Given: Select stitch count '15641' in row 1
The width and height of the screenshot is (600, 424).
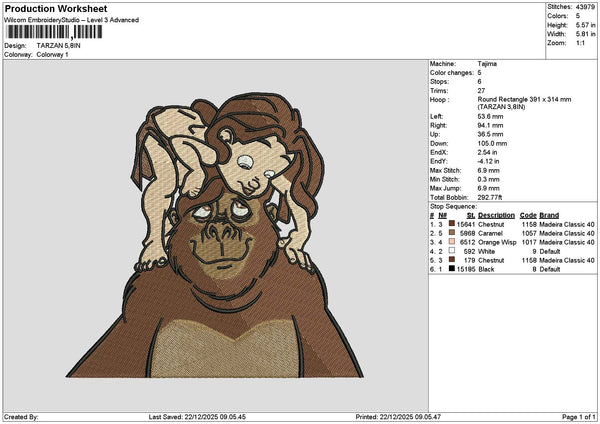Looking at the screenshot, I should (466, 224).
